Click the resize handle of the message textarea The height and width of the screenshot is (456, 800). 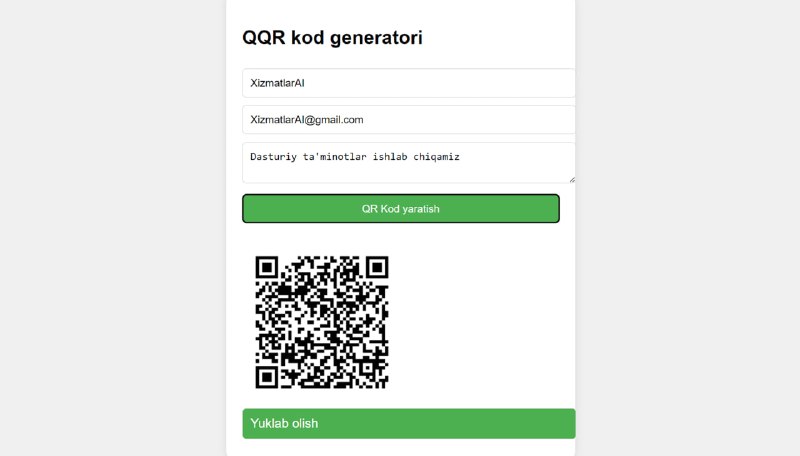coord(572,180)
